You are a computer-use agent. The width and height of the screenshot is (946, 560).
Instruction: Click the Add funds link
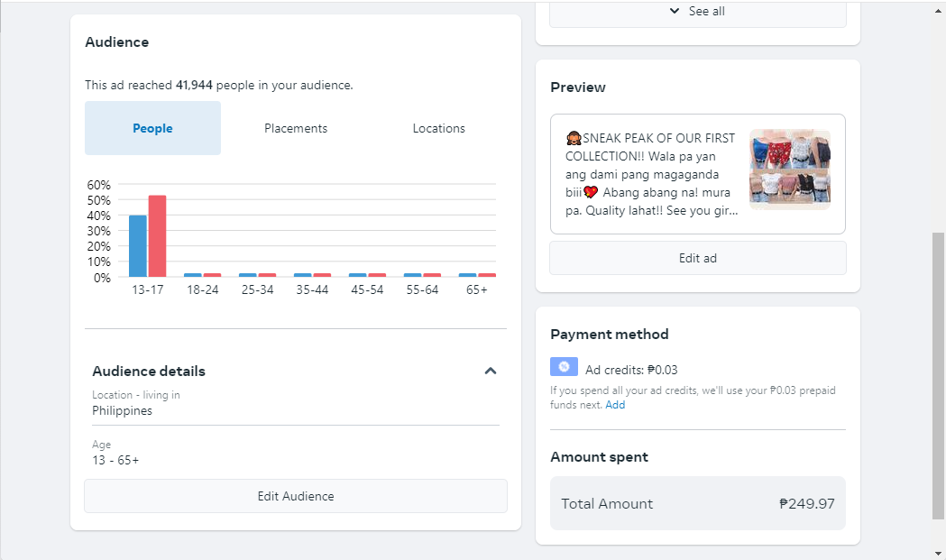tap(615, 405)
